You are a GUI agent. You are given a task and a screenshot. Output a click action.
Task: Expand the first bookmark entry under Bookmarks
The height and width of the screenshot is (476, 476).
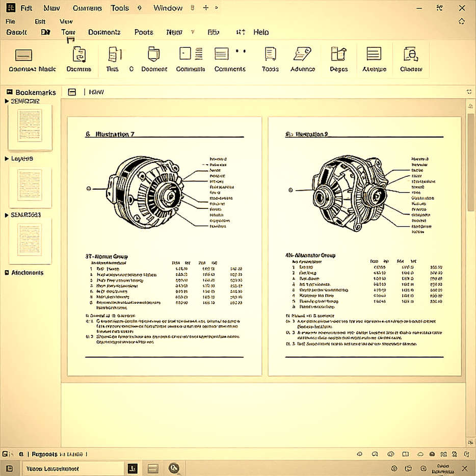[x=7, y=101]
